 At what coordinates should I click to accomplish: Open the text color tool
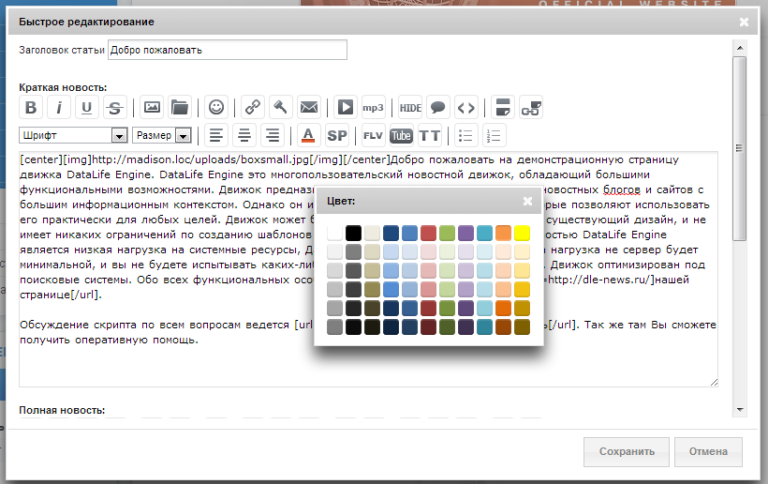308,135
